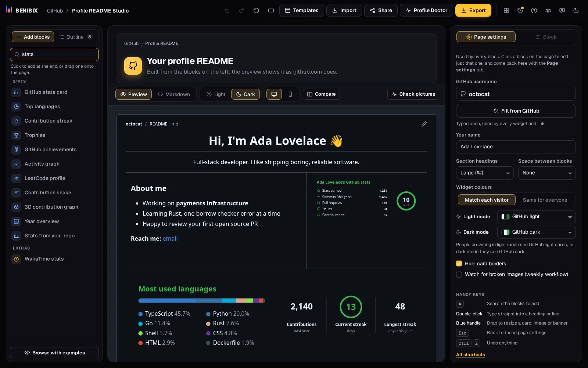Click the reset circular arrow icon

click(256, 11)
